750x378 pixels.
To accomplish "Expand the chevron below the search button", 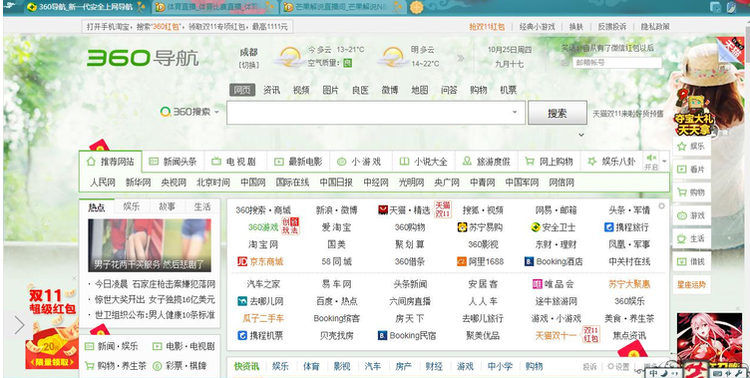I will 581,135.
